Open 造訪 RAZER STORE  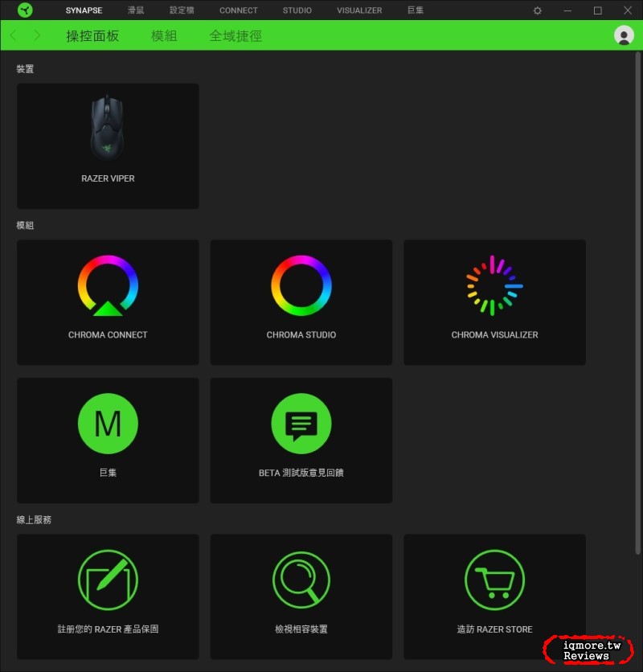494,596
